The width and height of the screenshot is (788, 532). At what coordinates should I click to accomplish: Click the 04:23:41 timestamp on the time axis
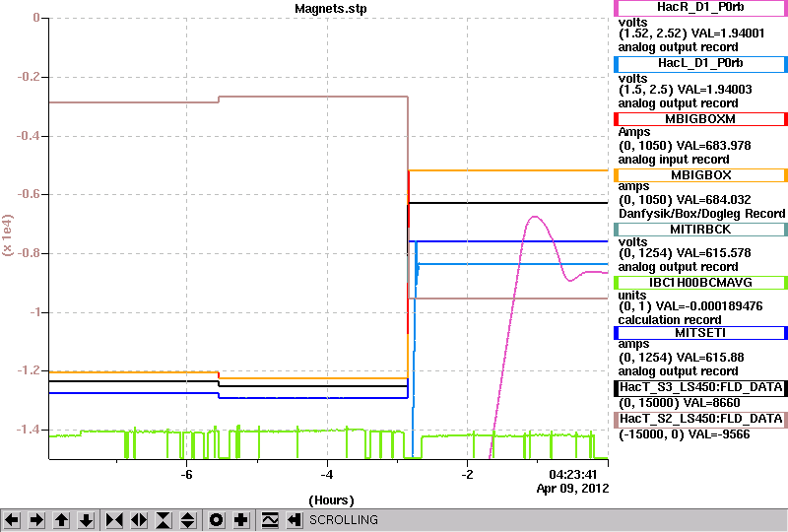click(x=572, y=475)
